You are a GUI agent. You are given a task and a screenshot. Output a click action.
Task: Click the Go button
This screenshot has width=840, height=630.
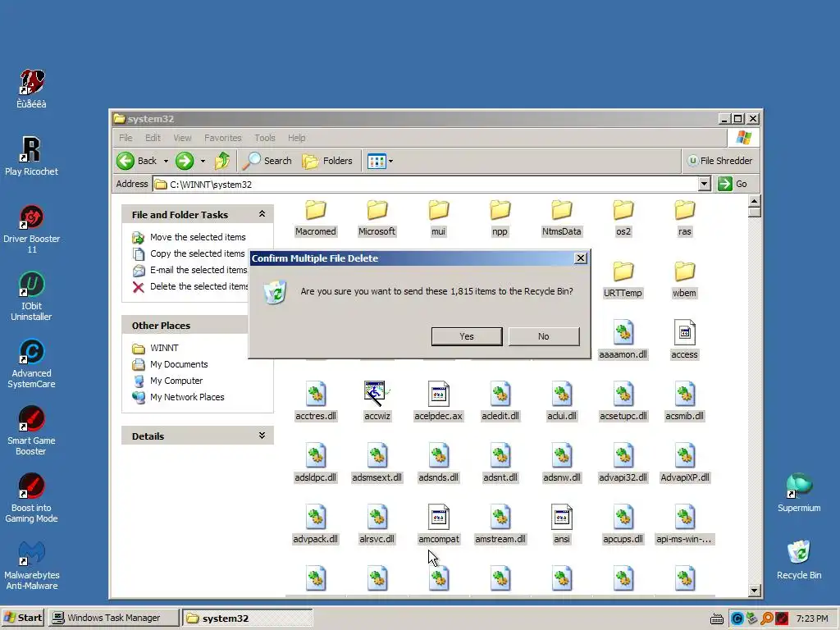coord(733,185)
